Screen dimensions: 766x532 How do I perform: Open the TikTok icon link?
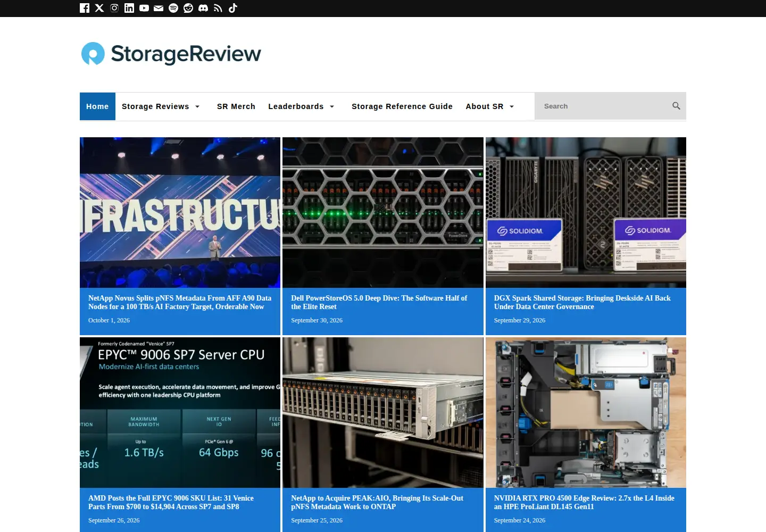233,8
